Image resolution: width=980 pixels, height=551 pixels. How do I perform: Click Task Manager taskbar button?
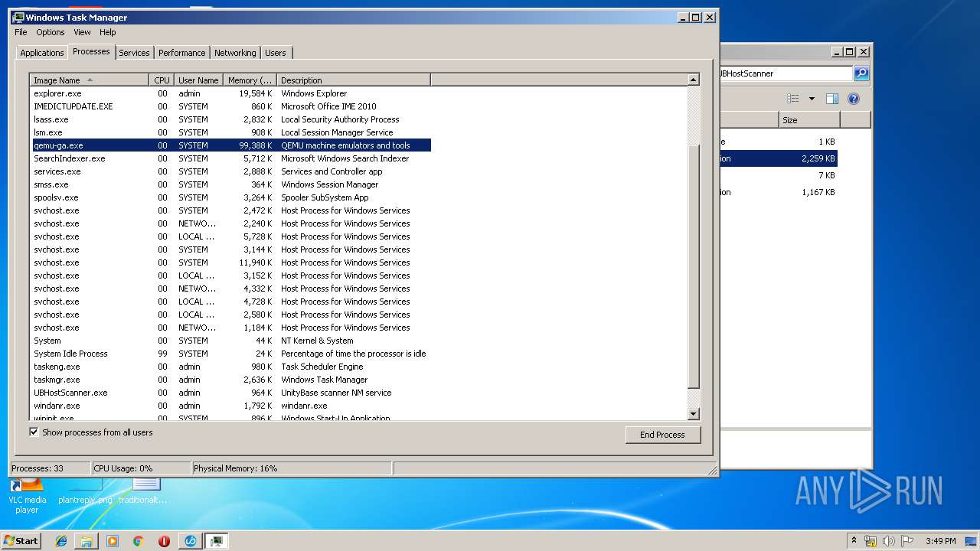click(217, 541)
